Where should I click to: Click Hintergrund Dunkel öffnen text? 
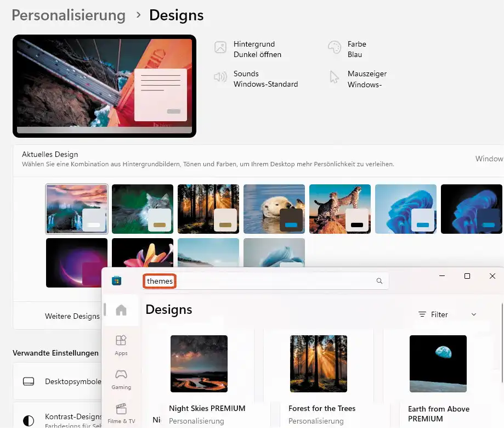point(257,49)
